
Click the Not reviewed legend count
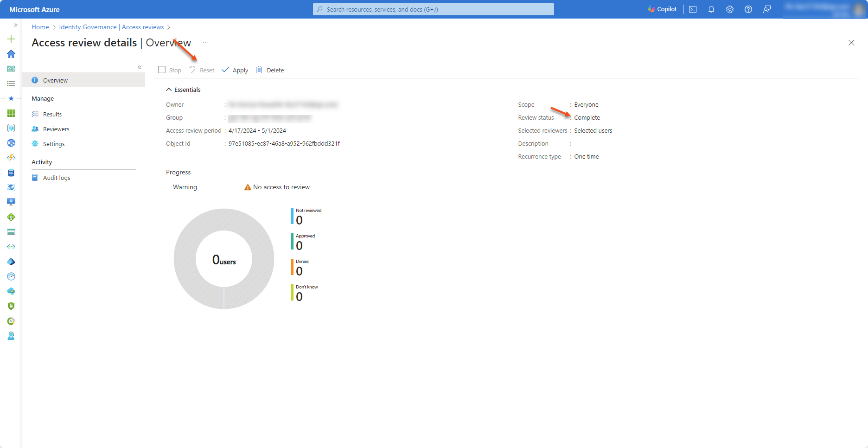pos(300,220)
